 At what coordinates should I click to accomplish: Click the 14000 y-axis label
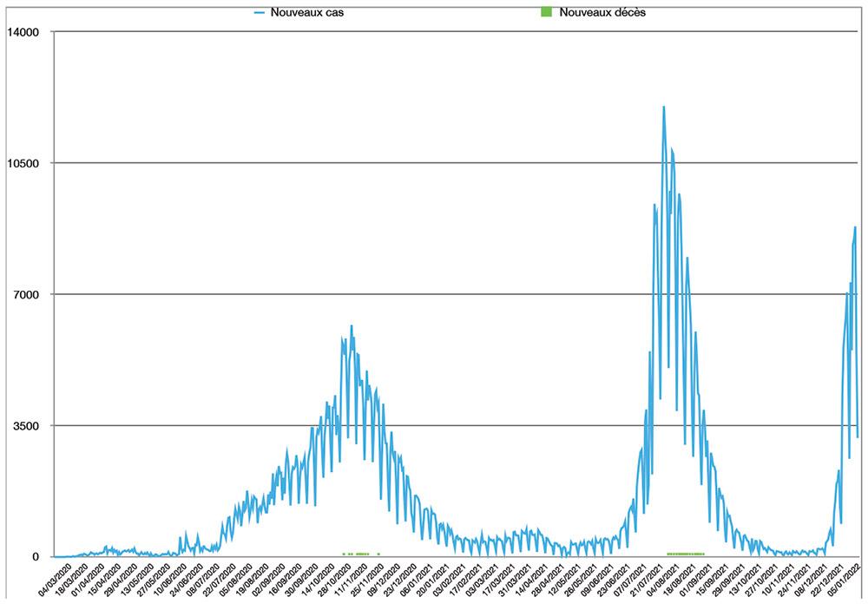tap(23, 32)
